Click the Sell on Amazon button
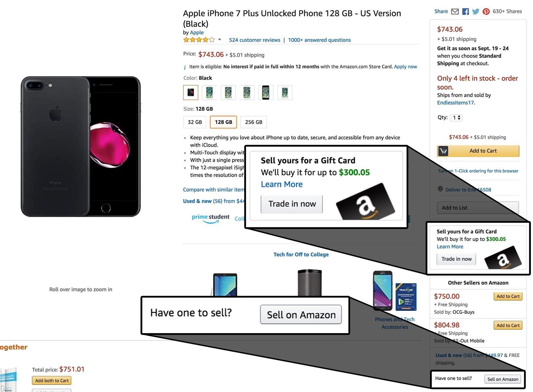The width and height of the screenshot is (533, 392). pyautogui.click(x=503, y=379)
